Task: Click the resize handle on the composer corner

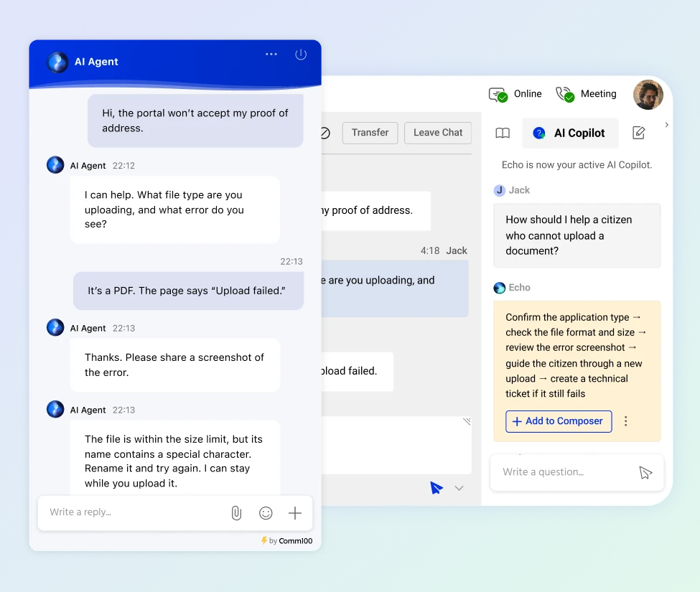Action: (x=467, y=421)
